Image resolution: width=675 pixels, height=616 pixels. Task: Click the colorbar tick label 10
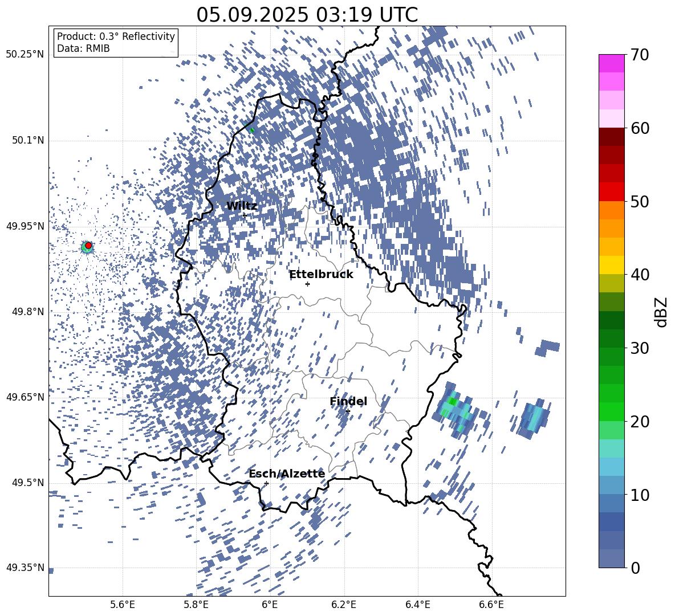(x=640, y=495)
